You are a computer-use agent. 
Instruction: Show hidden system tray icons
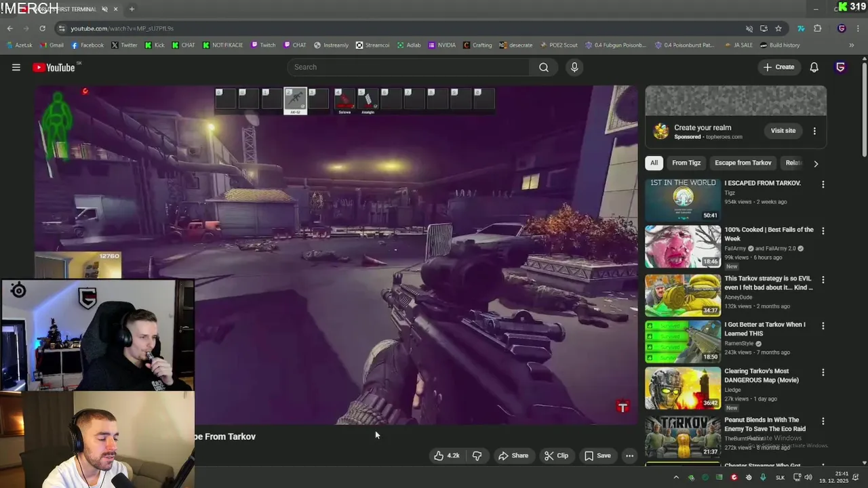[675, 477]
